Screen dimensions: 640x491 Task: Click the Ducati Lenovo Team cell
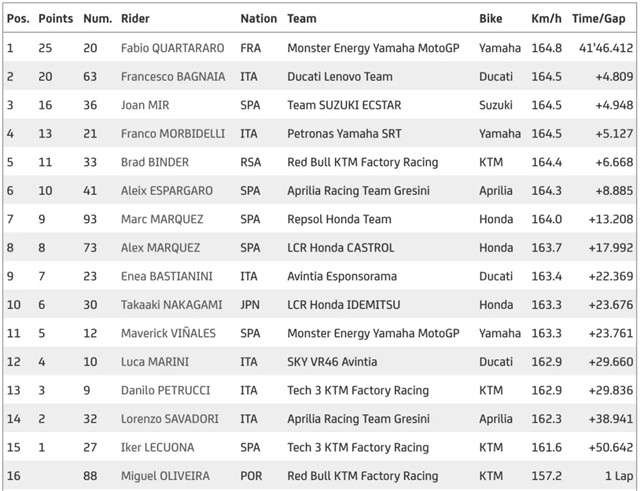340,77
